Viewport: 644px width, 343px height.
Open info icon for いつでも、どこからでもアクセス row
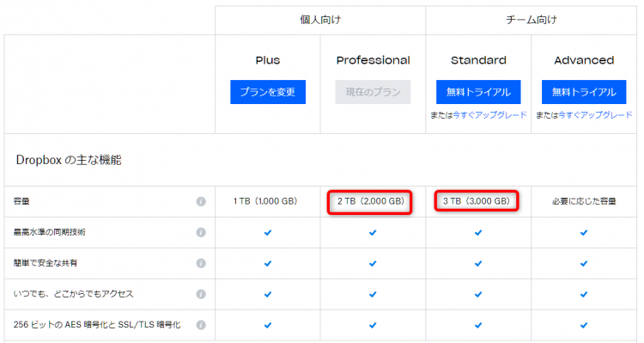201,294
